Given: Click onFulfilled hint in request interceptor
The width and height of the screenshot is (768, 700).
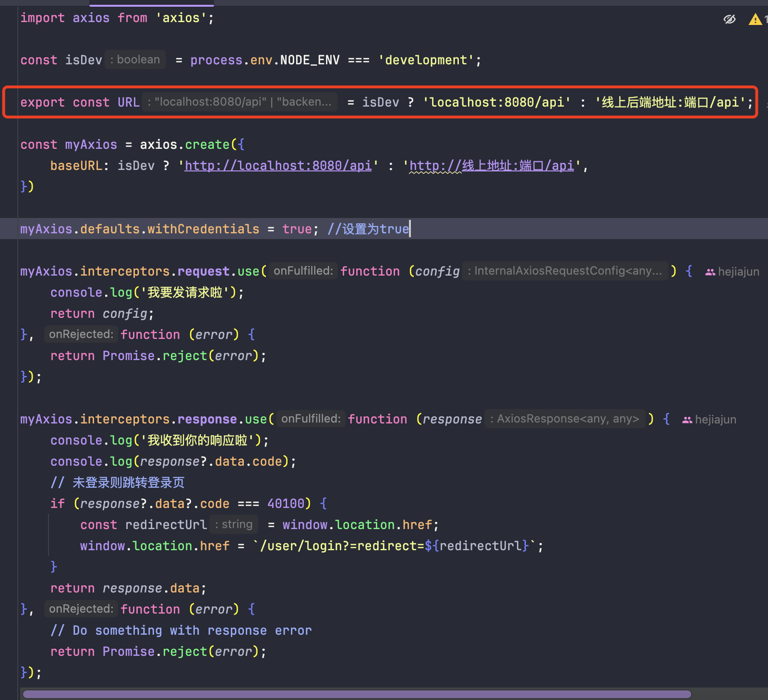Looking at the screenshot, I should (x=303, y=271).
